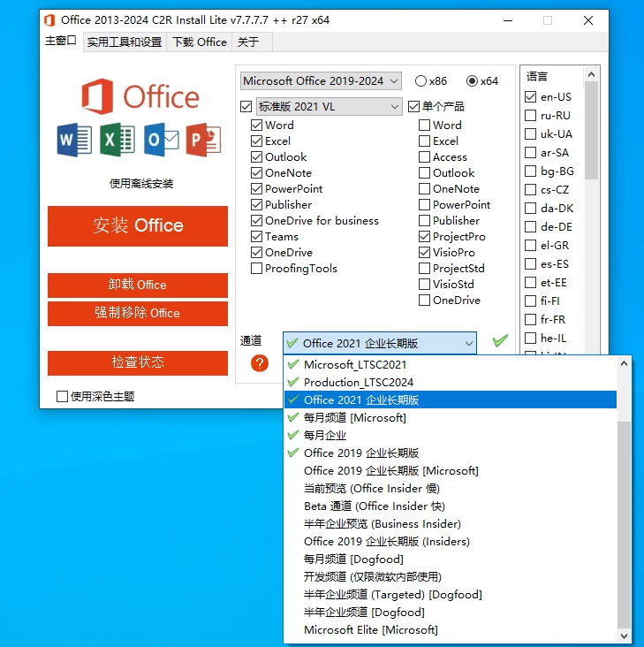This screenshot has width=644, height=647.
Task: Choose 开发频道 (仅限微软内部使用) option
Action: 451,577
